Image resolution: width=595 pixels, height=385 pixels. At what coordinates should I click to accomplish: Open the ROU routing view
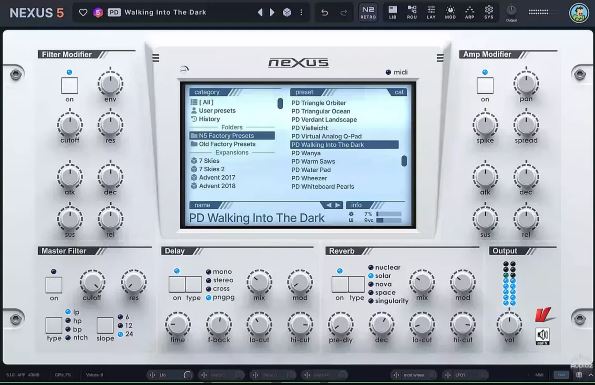tap(412, 12)
